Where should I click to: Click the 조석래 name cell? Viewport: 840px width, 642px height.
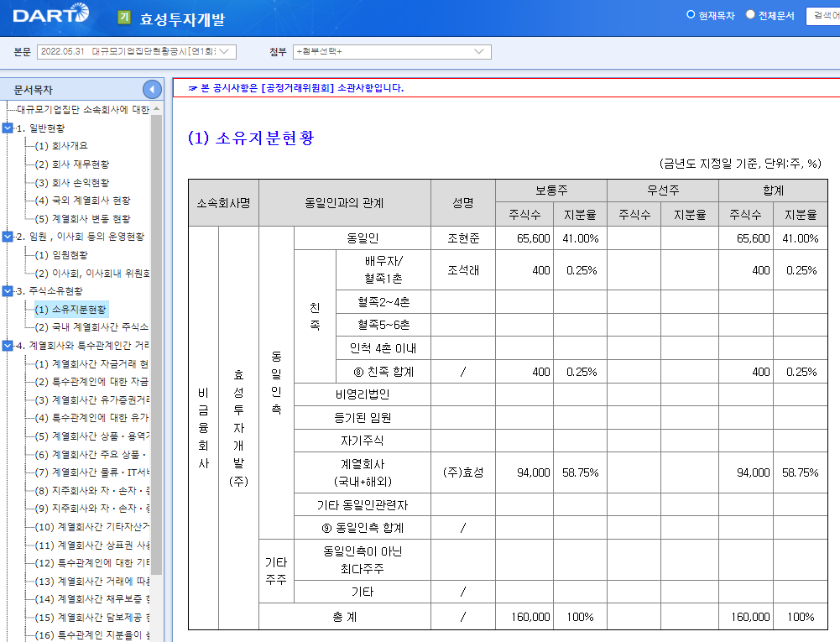[463, 270]
